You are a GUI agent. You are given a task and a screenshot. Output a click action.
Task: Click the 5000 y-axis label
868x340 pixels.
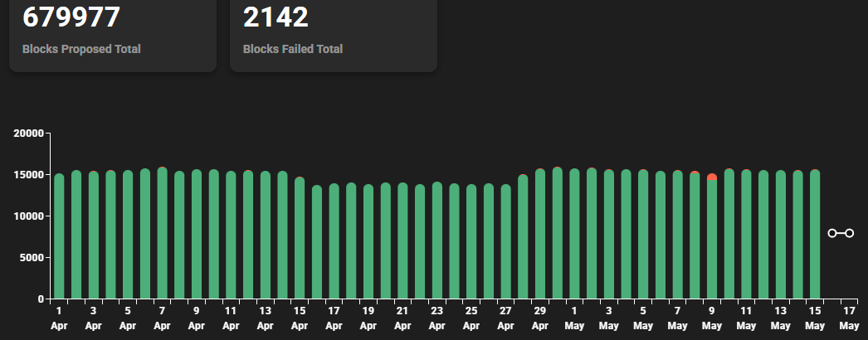(33, 258)
